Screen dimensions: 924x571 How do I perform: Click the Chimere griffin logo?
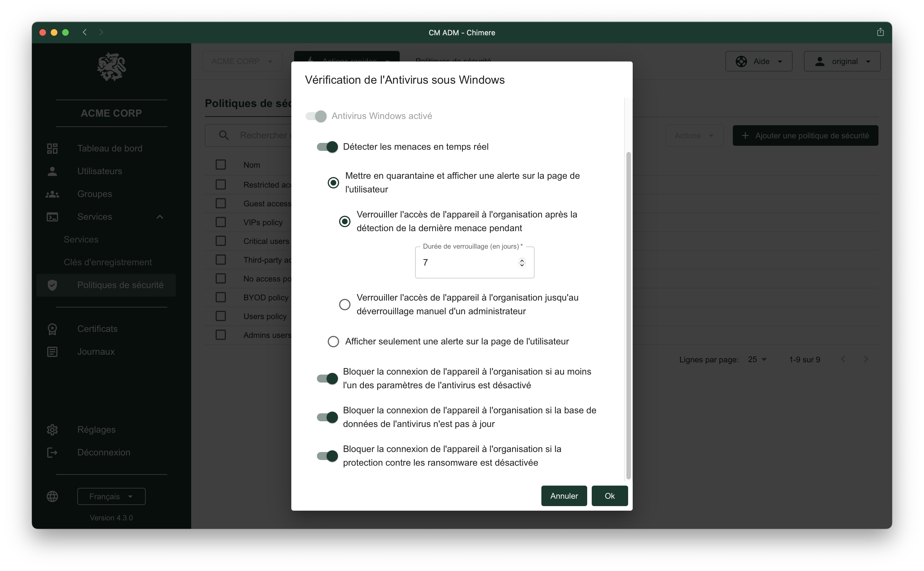[111, 67]
